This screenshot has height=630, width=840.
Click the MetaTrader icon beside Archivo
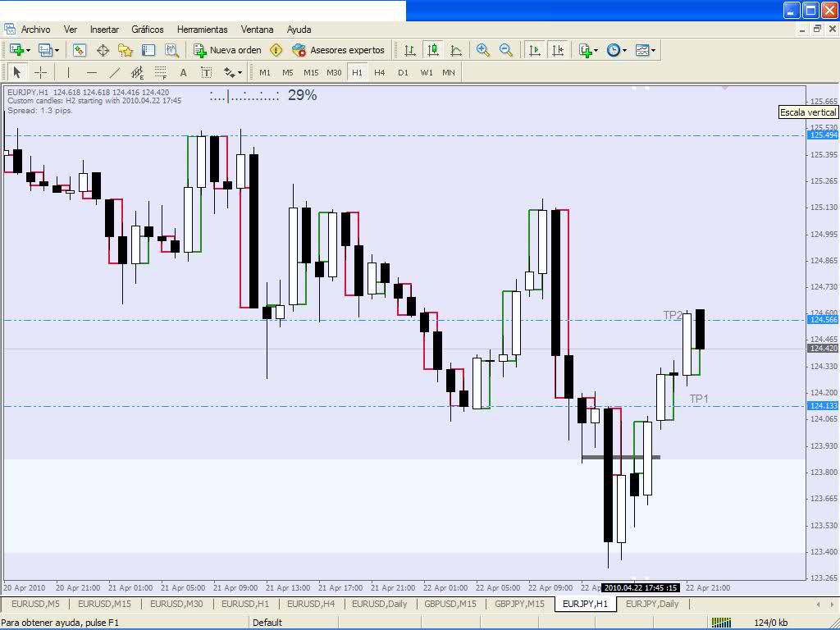click(x=10, y=29)
